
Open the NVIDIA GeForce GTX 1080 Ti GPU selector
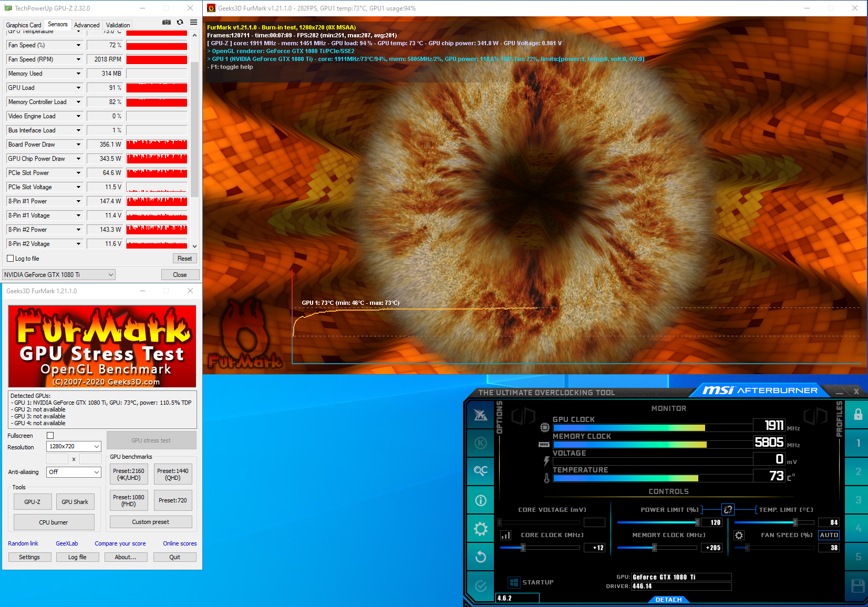click(59, 274)
